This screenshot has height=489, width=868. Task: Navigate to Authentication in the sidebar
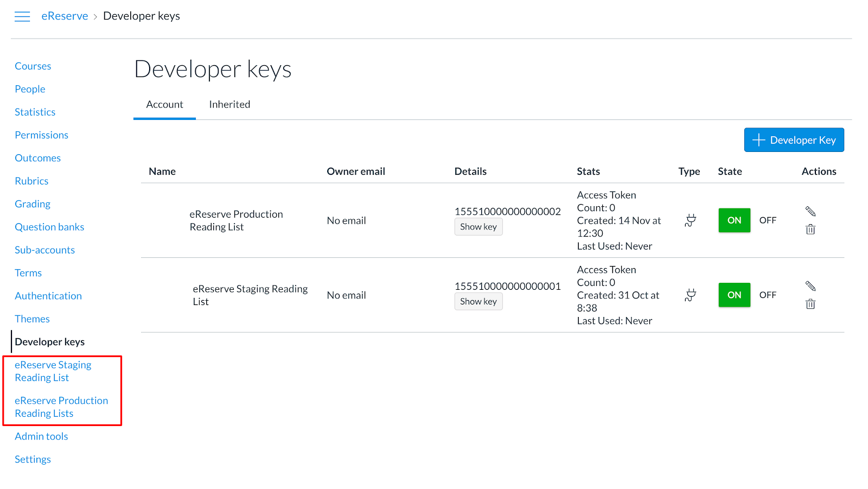point(48,296)
